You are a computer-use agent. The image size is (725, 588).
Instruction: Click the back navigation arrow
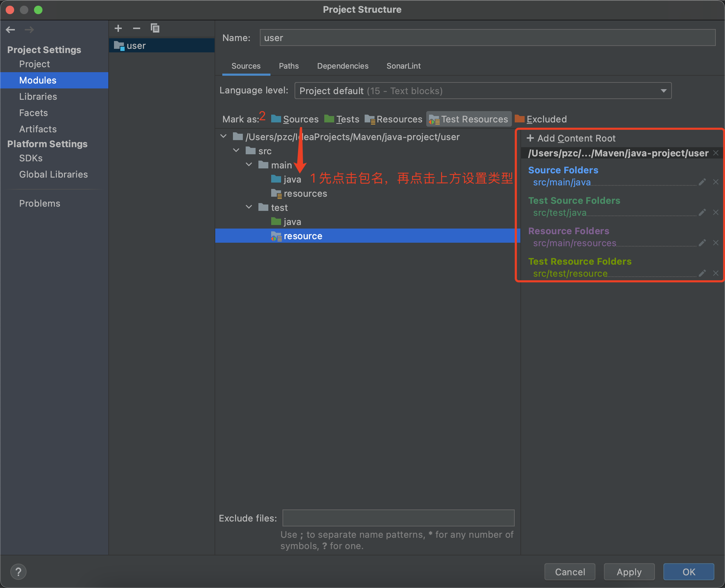click(x=11, y=30)
